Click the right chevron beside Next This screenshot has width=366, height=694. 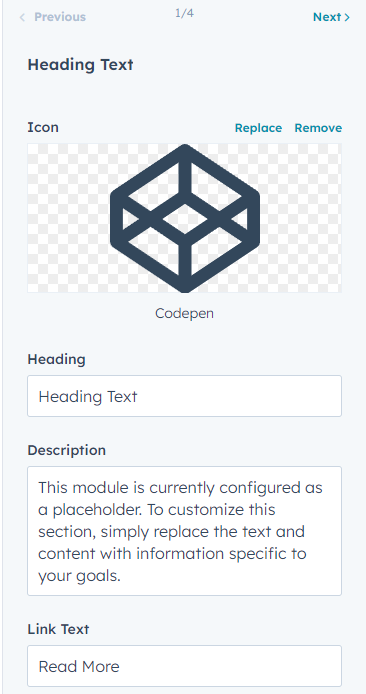click(347, 17)
